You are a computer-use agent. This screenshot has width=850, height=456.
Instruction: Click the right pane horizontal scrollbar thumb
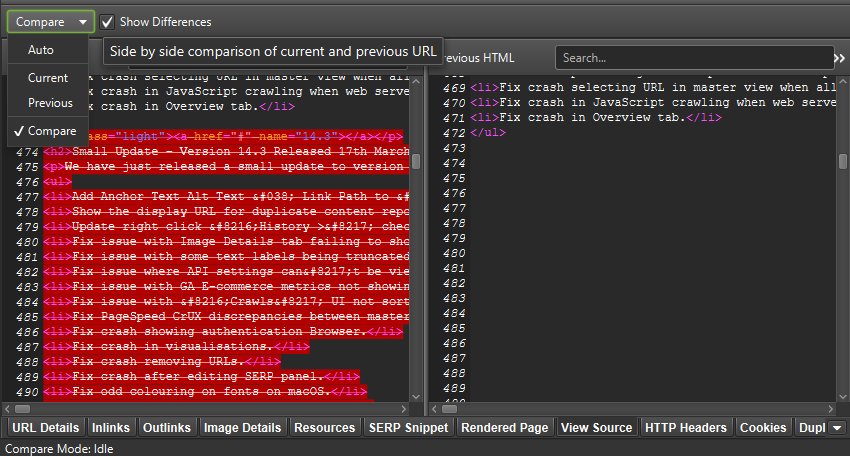(x=449, y=409)
